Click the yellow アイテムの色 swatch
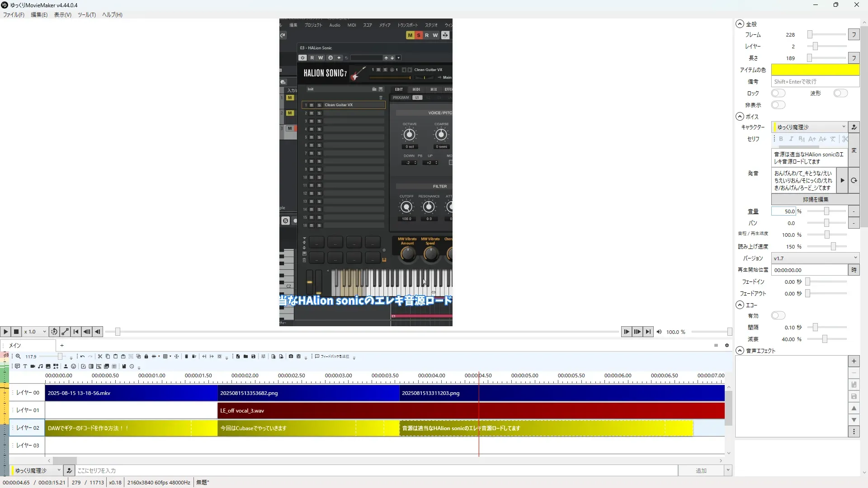This screenshot has width=868, height=488. click(815, 70)
